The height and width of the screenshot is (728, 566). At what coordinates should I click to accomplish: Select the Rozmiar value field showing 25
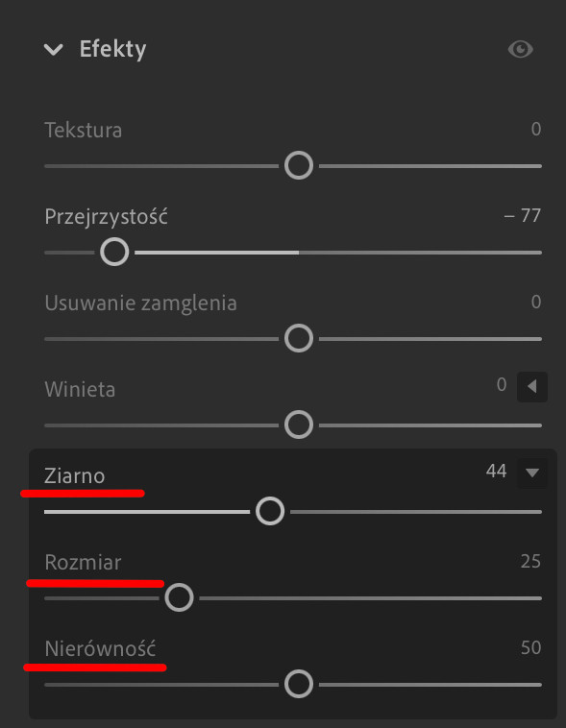530,561
